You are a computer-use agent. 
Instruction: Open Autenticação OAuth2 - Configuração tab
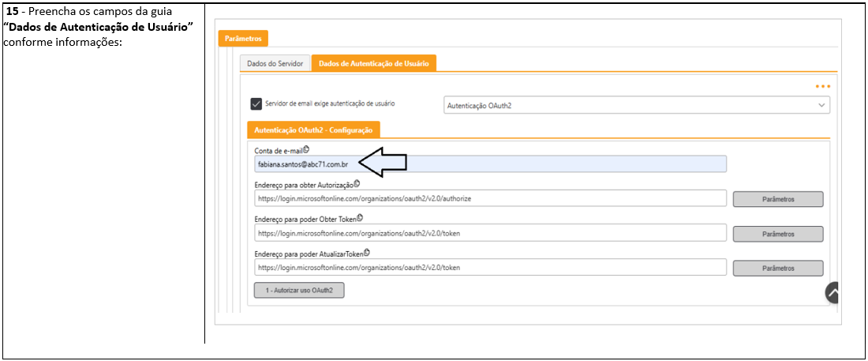[314, 129]
